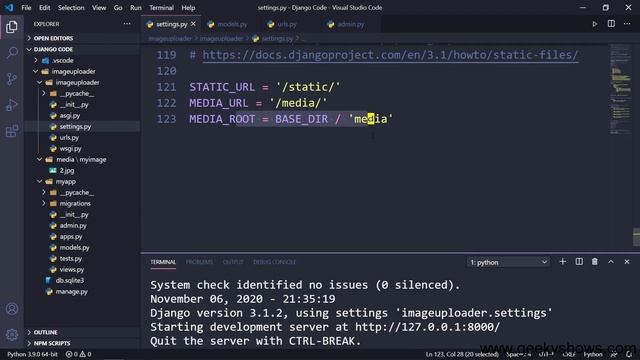Expand the .vscode folder
The image size is (640, 360).
tap(63, 60)
